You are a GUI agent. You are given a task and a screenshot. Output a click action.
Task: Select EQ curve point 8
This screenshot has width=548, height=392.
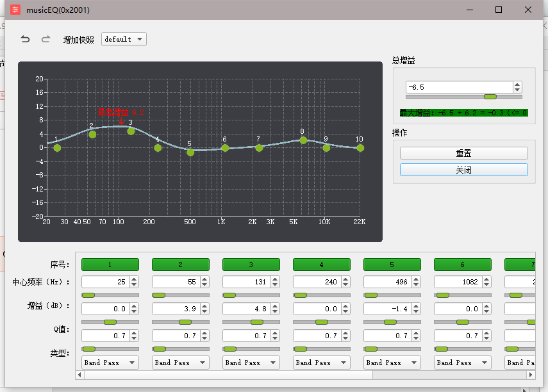click(303, 140)
